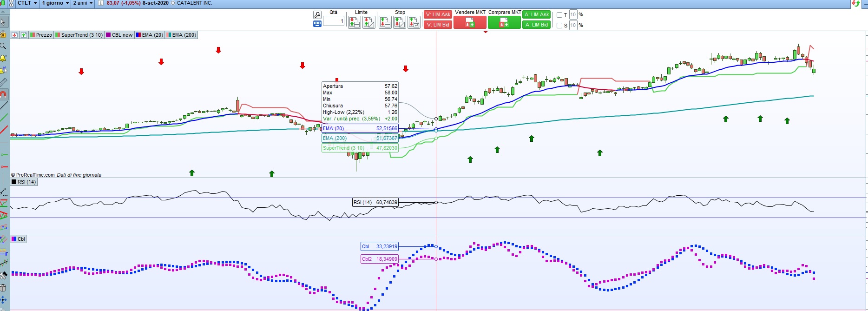Click the padlock lock-drawings icon
The width and height of the screenshot is (868, 311).
3,34
